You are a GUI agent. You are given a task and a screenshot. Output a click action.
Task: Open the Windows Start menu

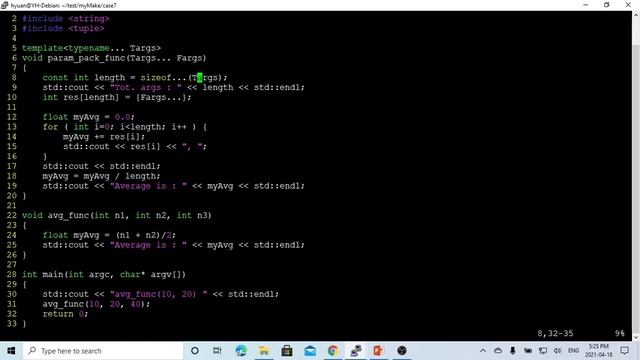coord(11,351)
